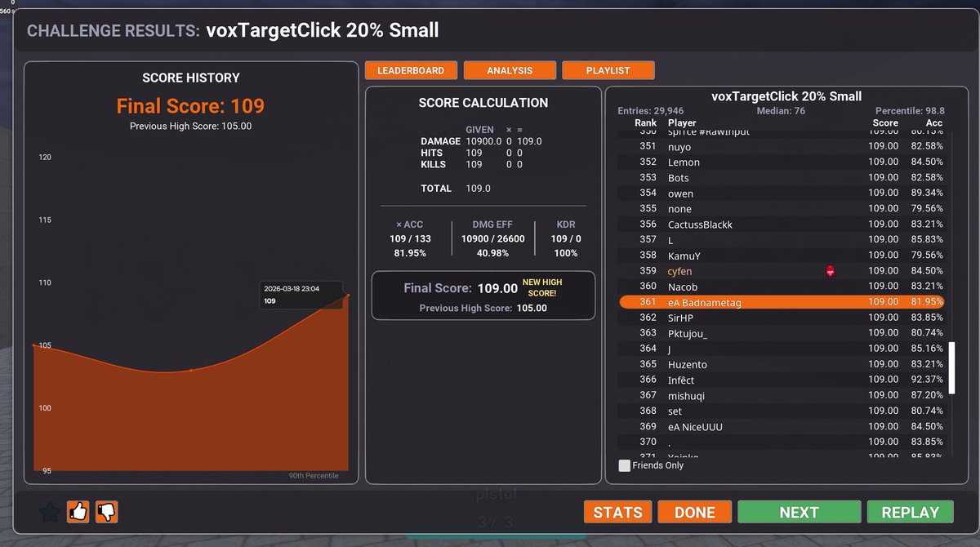The image size is (980, 547).
Task: Click the SCORE CALCULATION heading
Action: (483, 103)
